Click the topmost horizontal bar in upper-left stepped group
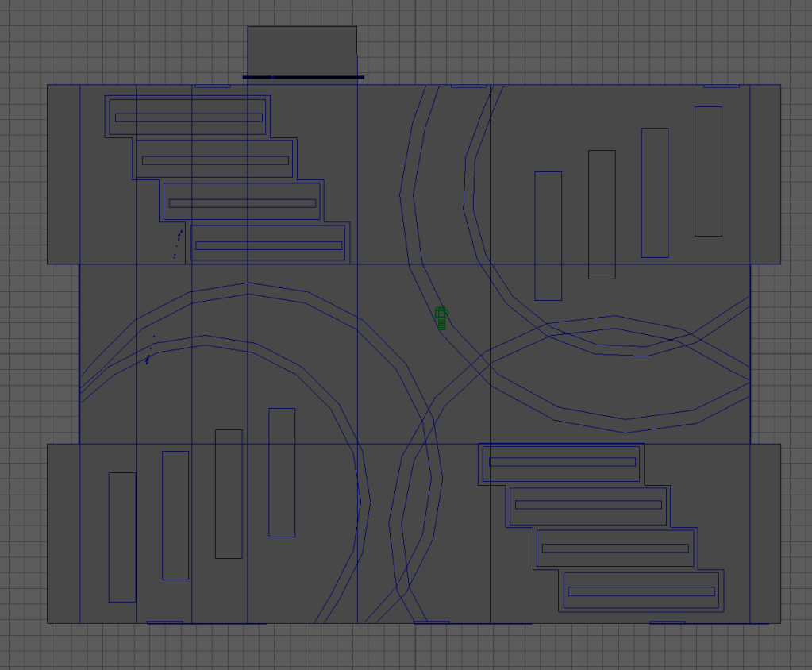Image resolution: width=812 pixels, height=670 pixels. pos(188,117)
